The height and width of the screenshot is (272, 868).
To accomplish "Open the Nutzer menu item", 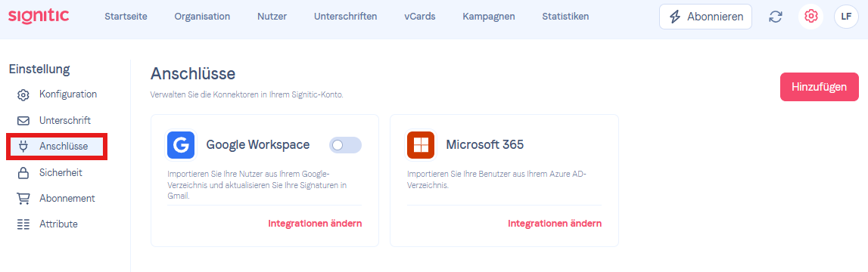I will coord(272,17).
